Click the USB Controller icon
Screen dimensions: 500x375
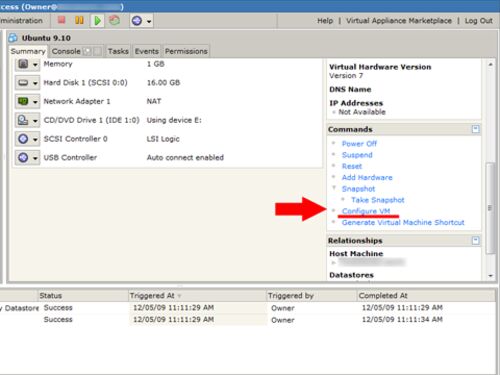(23, 157)
